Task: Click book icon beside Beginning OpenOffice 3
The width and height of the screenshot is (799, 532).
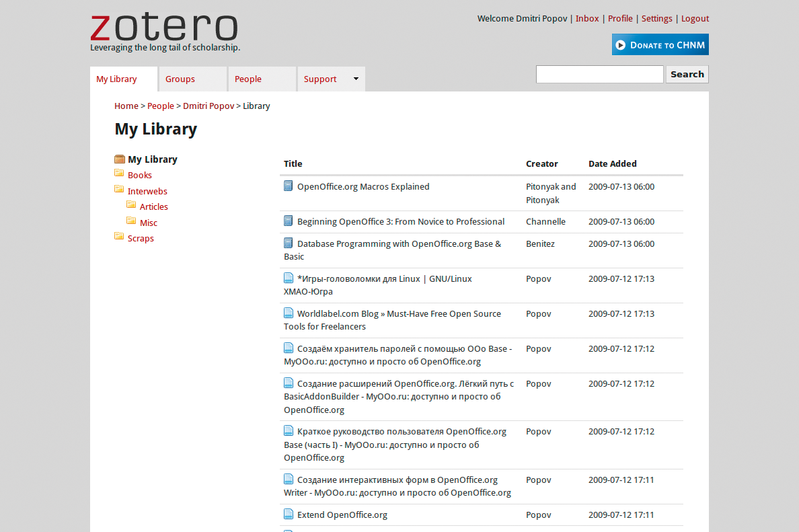Action: [x=289, y=221]
